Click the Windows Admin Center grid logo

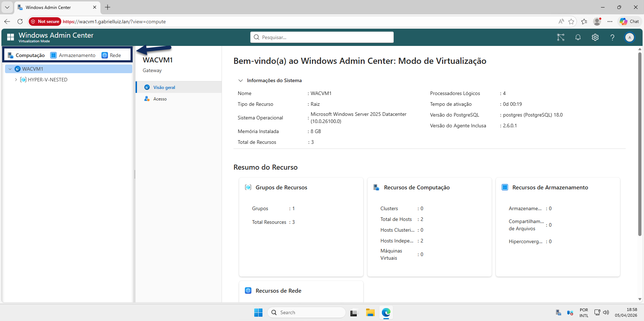[x=10, y=37]
